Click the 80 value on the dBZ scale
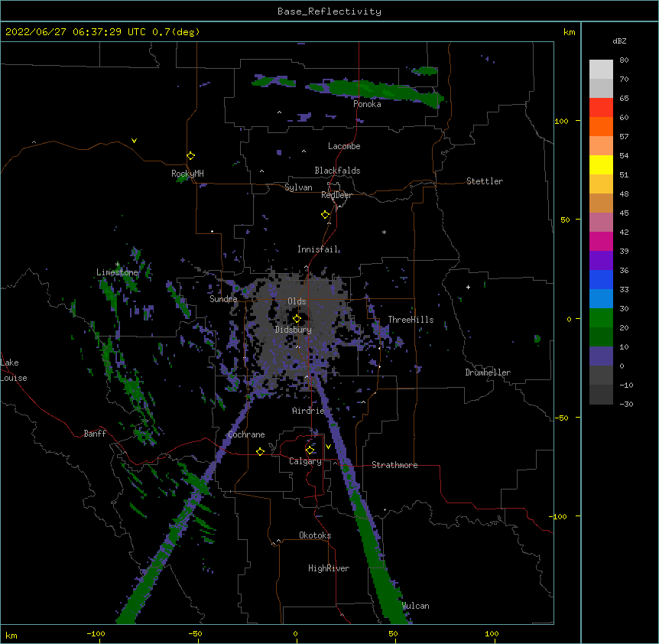The width and height of the screenshot is (659, 644). (624, 60)
